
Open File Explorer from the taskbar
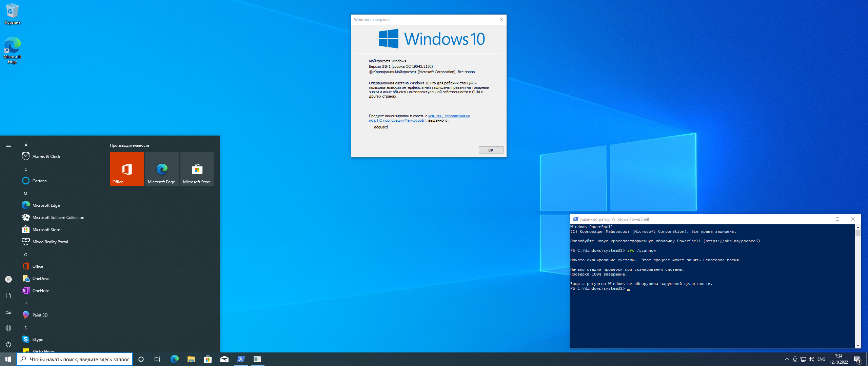point(191,359)
